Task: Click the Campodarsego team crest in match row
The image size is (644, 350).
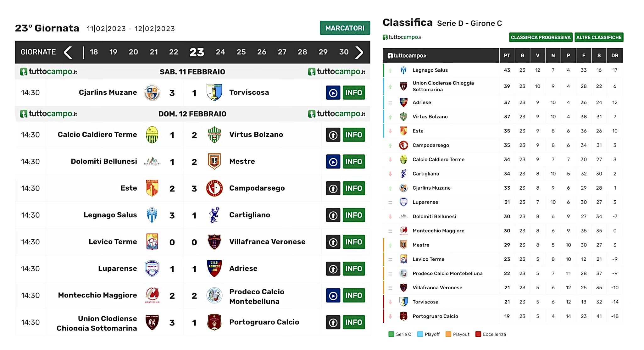Action: click(214, 188)
